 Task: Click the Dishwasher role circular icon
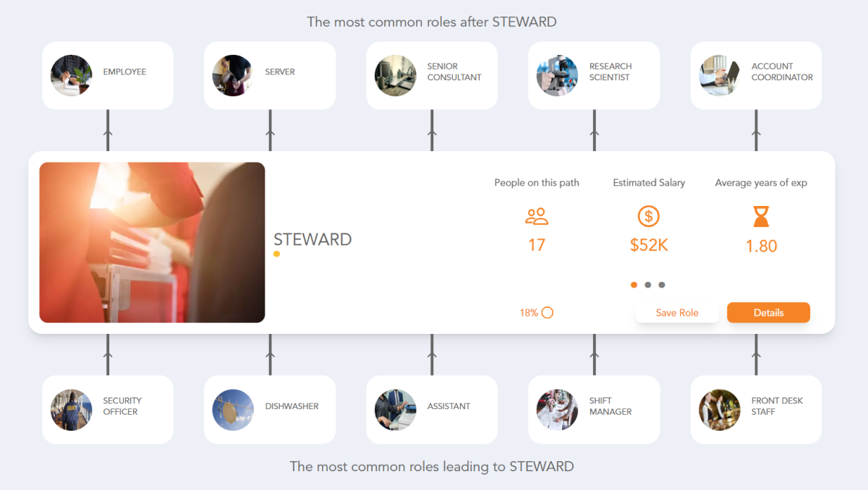coord(233,409)
